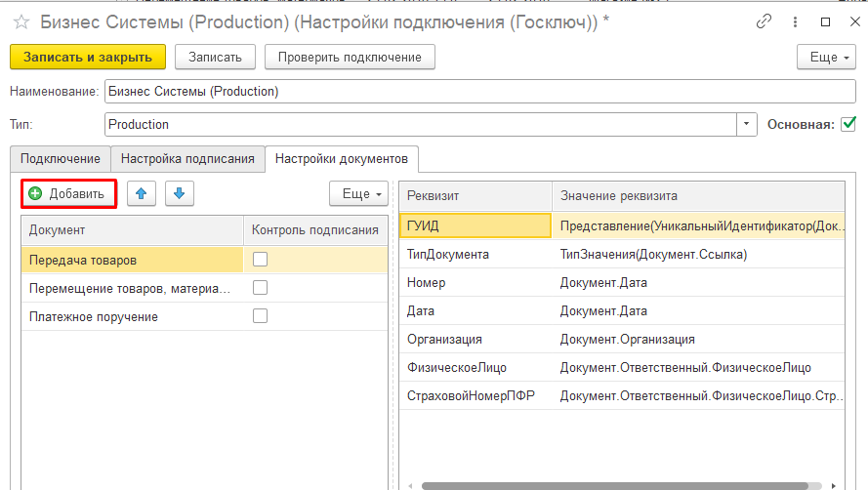
Task: Check signing control for Платежное поручение
Action: 260,316
